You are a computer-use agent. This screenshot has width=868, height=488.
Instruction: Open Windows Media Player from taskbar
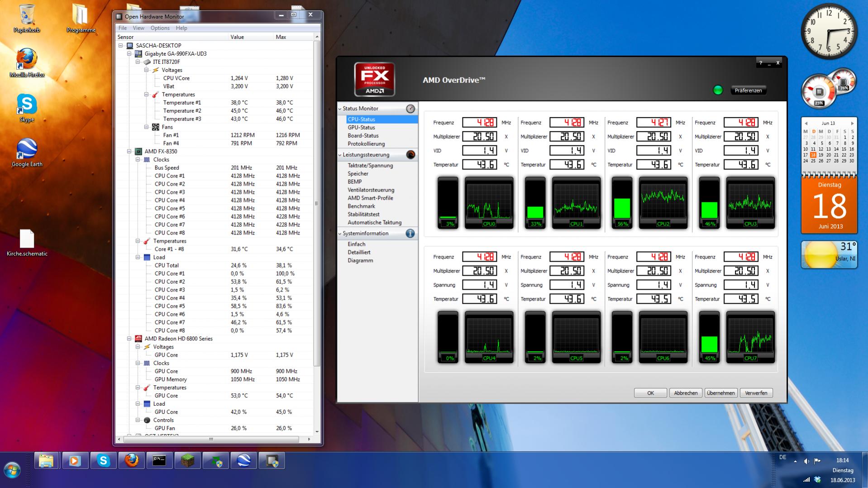pyautogui.click(x=75, y=461)
